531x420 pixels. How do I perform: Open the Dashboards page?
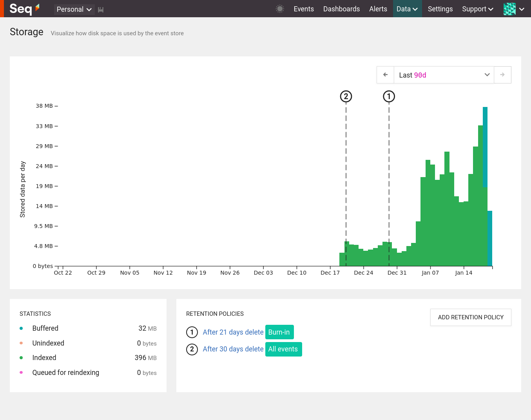click(341, 9)
